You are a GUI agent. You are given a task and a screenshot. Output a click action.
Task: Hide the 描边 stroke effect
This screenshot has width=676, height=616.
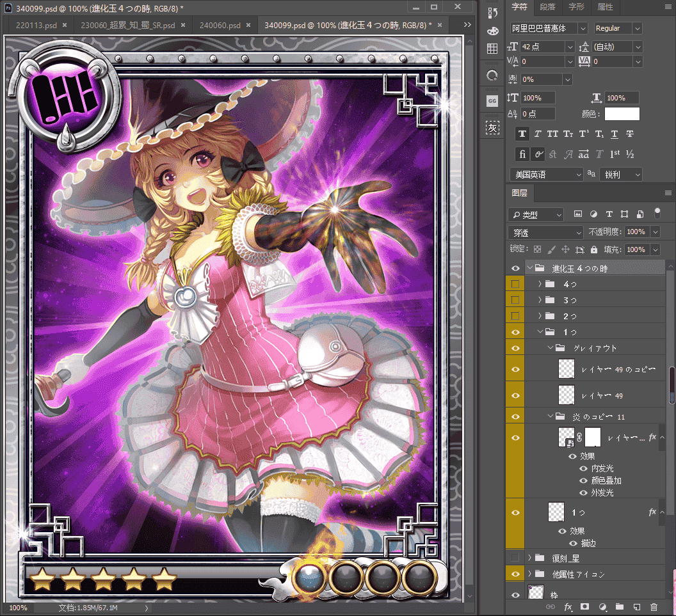[x=574, y=543]
